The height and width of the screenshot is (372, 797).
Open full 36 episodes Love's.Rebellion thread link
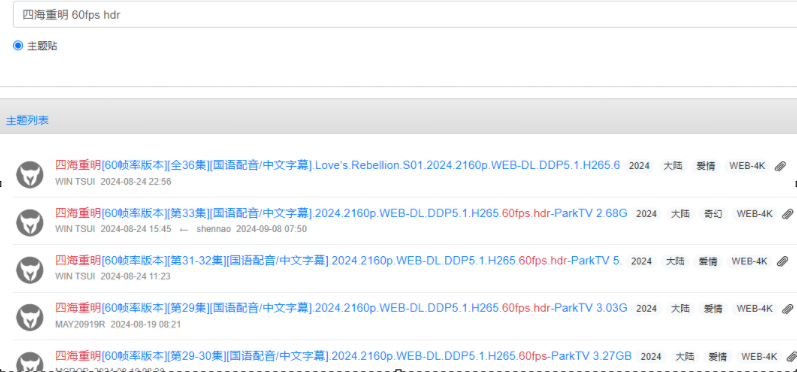coord(338,166)
